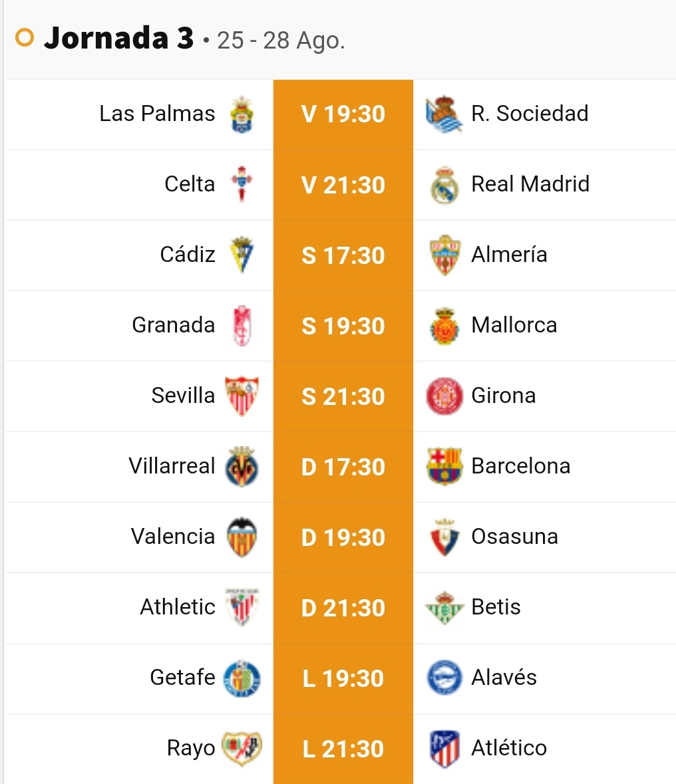This screenshot has height=784, width=676.
Task: Click the Jornada 3 heading
Action: pos(118,38)
